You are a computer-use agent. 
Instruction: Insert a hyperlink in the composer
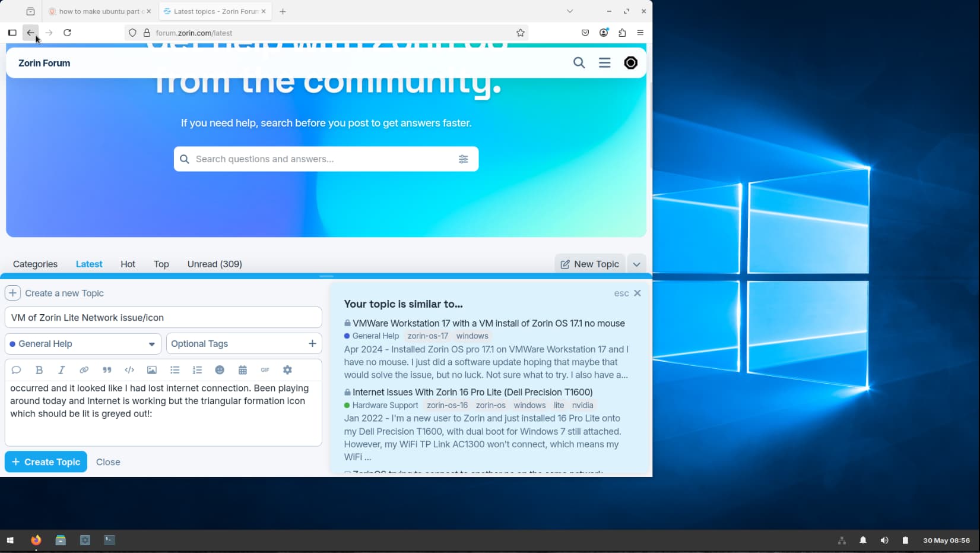point(84,370)
